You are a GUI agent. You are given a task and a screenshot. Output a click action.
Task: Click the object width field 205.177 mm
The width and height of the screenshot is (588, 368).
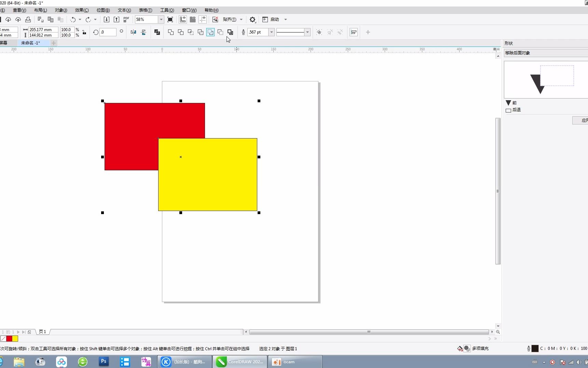point(43,30)
